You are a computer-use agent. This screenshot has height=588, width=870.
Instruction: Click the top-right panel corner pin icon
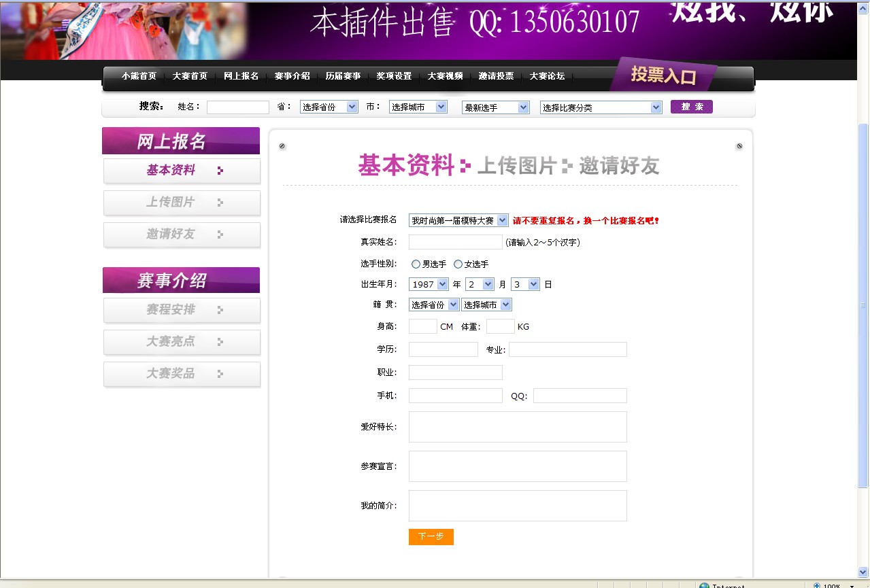point(739,146)
